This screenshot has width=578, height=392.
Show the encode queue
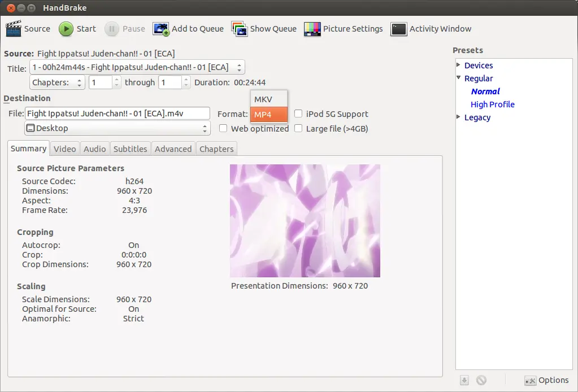pyautogui.click(x=264, y=29)
